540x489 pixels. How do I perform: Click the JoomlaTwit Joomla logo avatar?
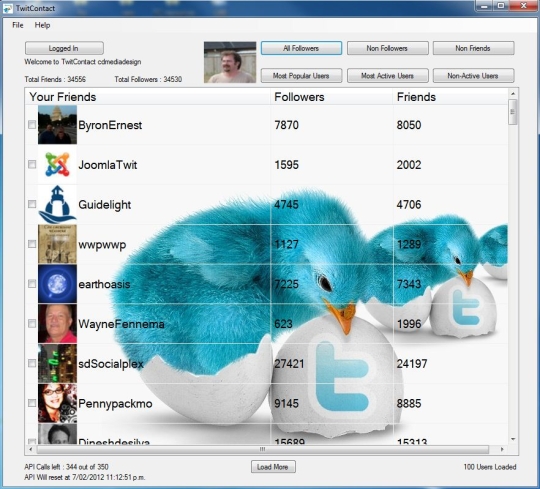pos(57,164)
